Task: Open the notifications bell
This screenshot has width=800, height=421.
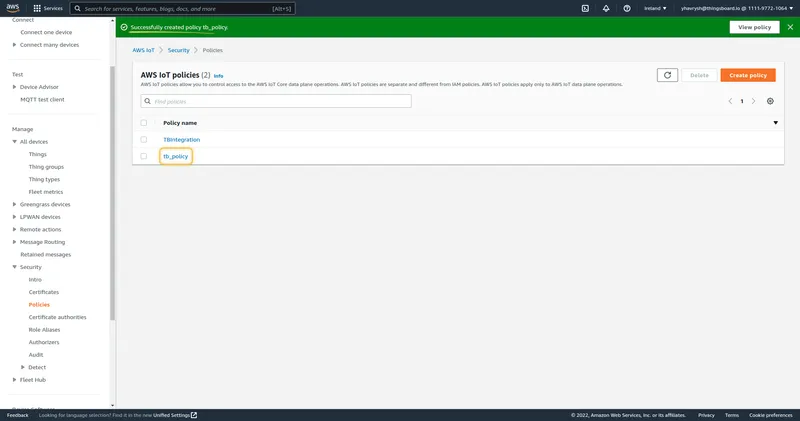Action: tap(606, 8)
